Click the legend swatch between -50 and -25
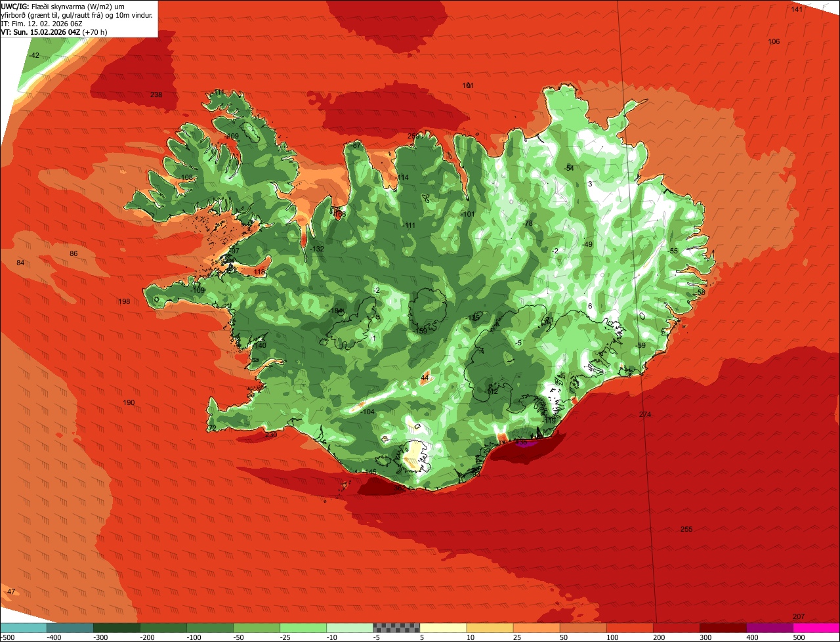The height and width of the screenshot is (642, 840). [x=257, y=627]
